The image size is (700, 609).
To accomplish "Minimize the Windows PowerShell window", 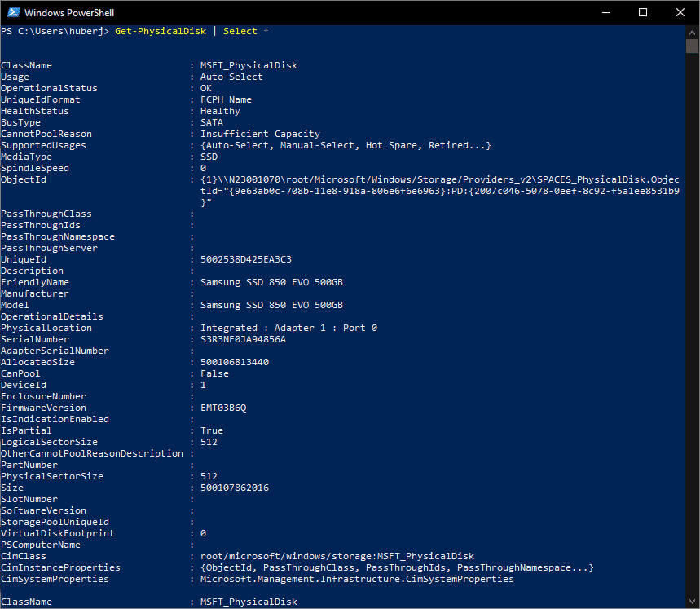I will [605, 12].
